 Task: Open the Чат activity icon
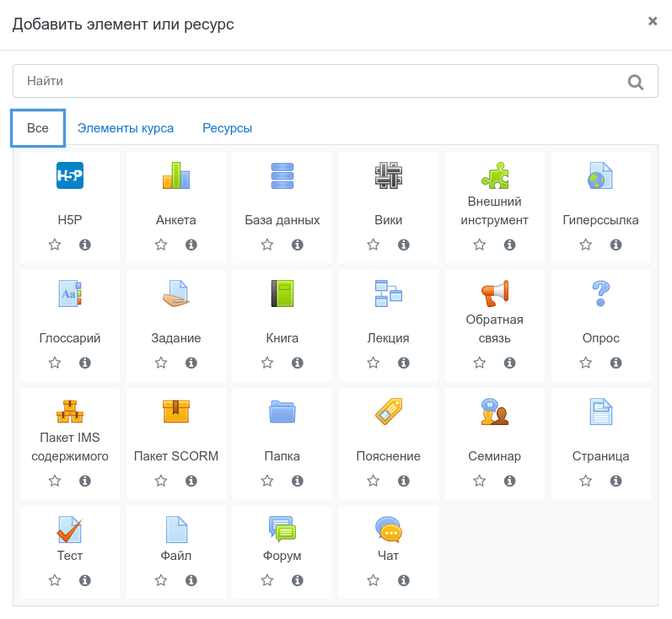389,530
